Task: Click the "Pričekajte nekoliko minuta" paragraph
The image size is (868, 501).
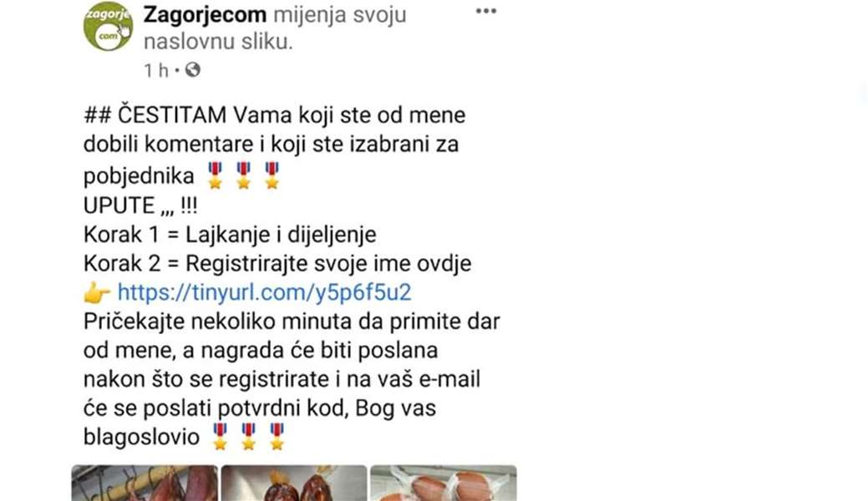Action: tap(292, 379)
